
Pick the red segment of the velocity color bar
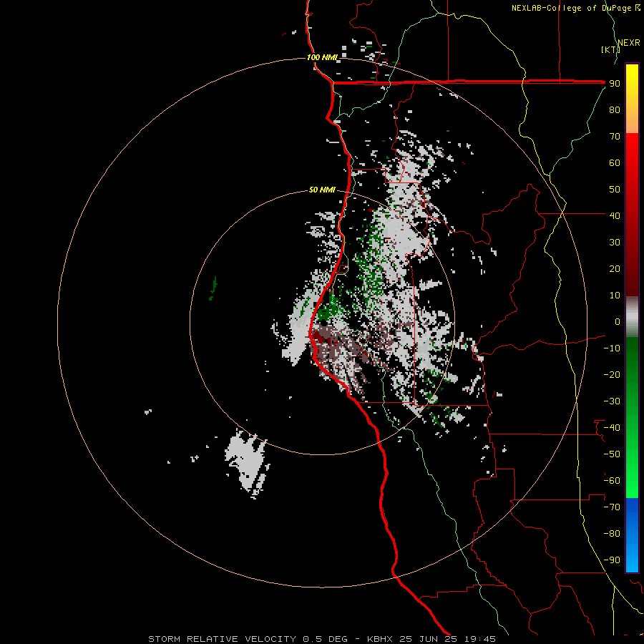pyautogui.click(x=632, y=215)
